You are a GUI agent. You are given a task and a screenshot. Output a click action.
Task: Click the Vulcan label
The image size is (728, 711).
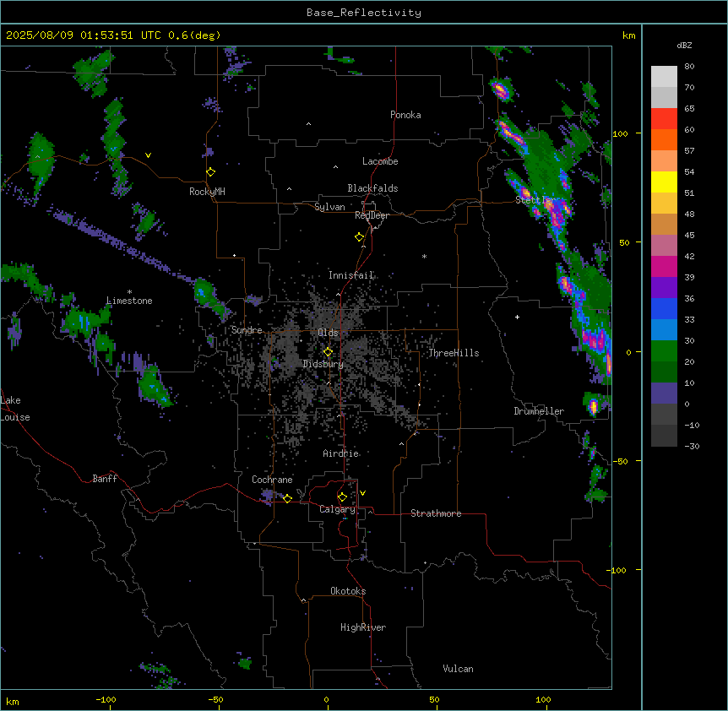(458, 669)
